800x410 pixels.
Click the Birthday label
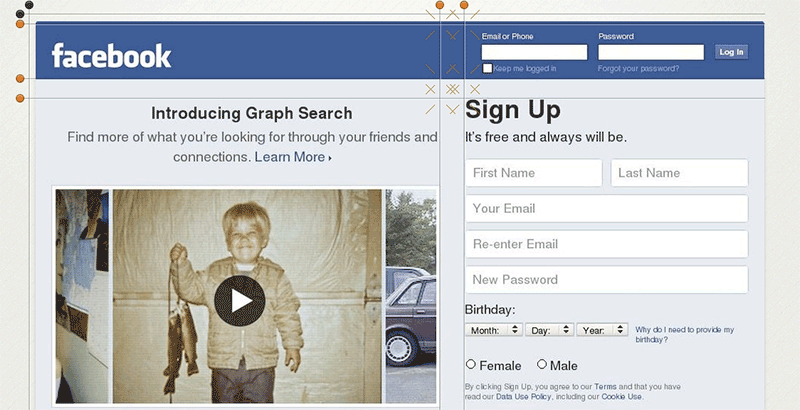490,310
